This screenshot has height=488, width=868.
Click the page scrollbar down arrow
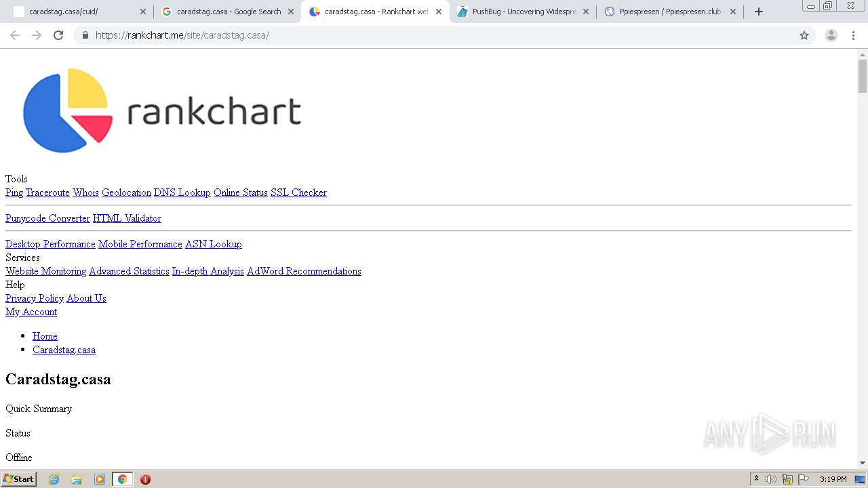pyautogui.click(x=863, y=463)
